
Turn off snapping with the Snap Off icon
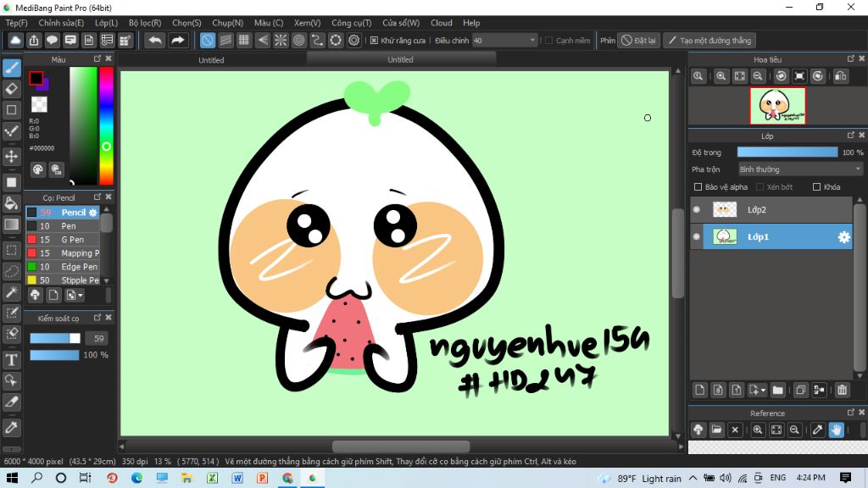click(x=207, y=41)
